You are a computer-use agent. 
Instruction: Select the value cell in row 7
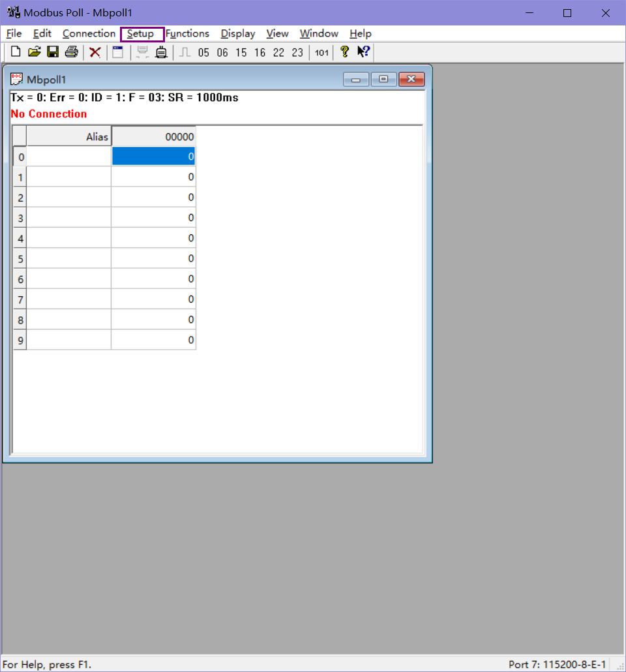click(153, 299)
